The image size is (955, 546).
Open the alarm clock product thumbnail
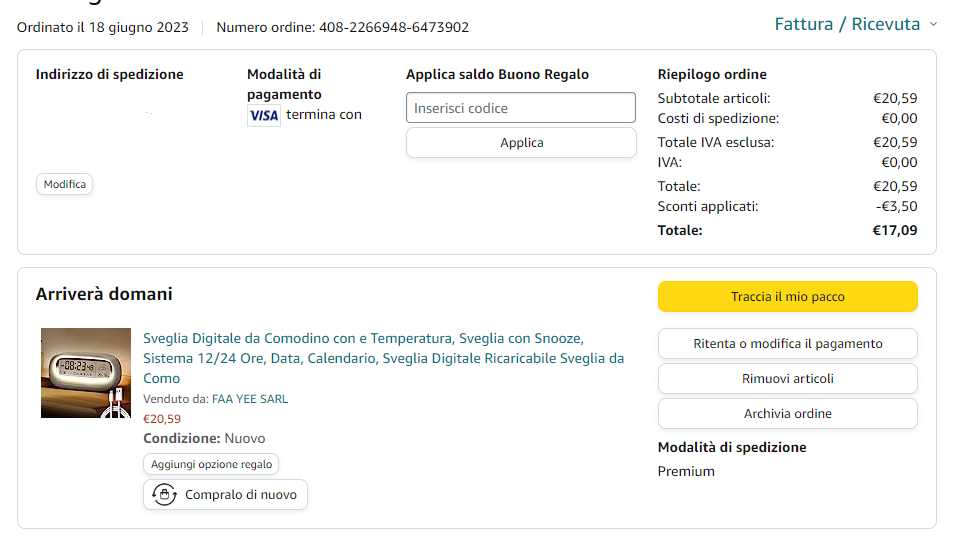pos(86,373)
